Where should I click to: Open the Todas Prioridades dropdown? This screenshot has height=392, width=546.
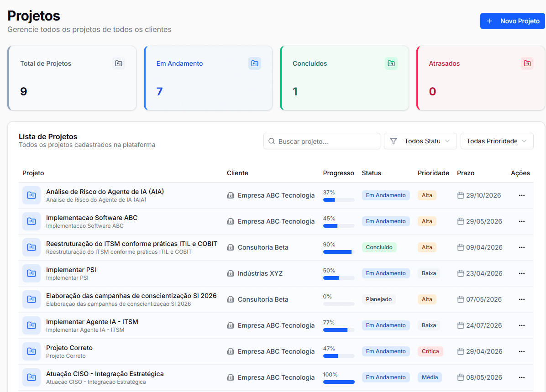497,141
